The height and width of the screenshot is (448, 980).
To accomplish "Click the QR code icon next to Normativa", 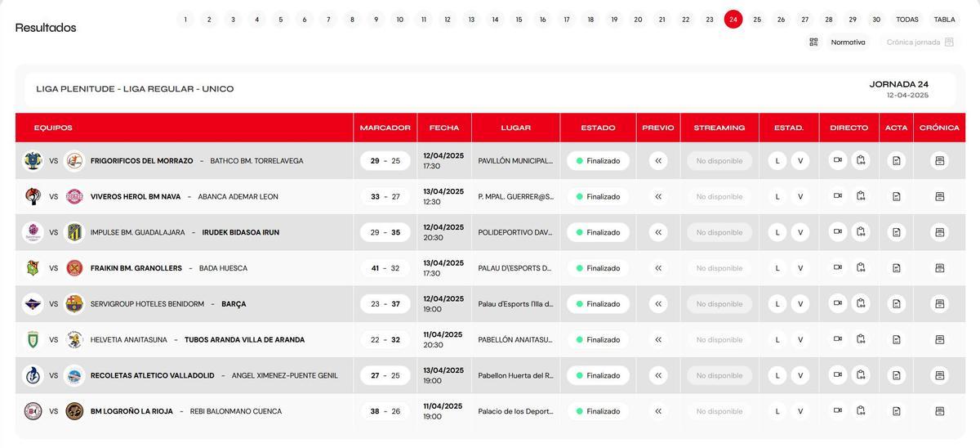I will pos(813,42).
